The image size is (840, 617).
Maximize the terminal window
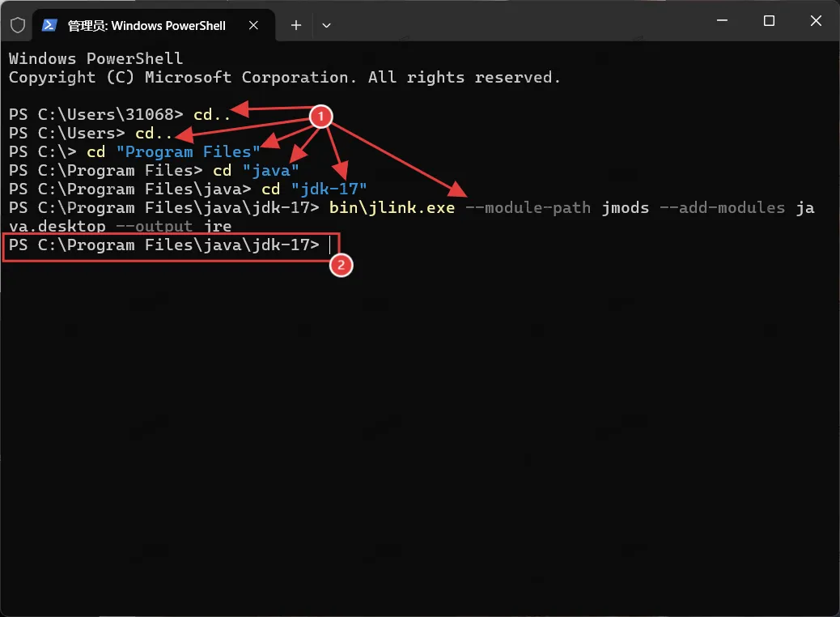[x=769, y=20]
